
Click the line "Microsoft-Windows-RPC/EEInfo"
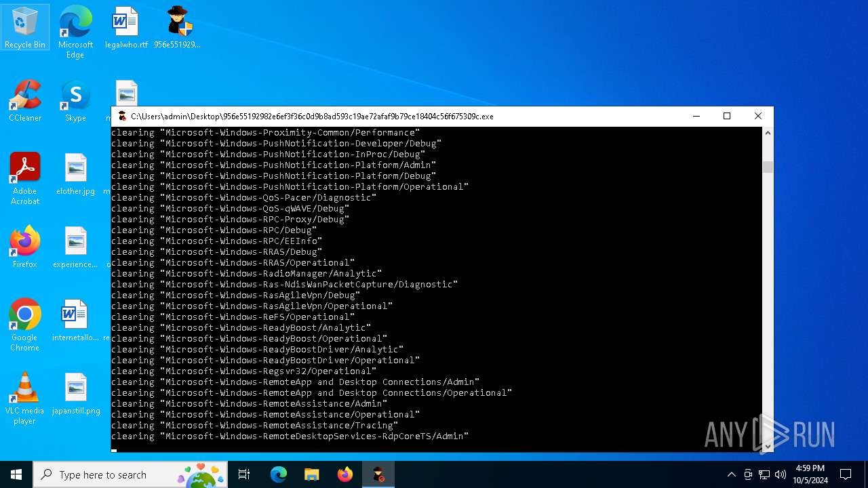(217, 241)
